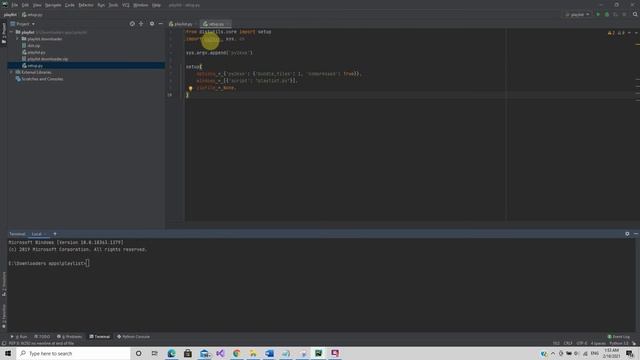Open PyCharm icon on taskbar
The image size is (640, 360).
coord(318,353)
